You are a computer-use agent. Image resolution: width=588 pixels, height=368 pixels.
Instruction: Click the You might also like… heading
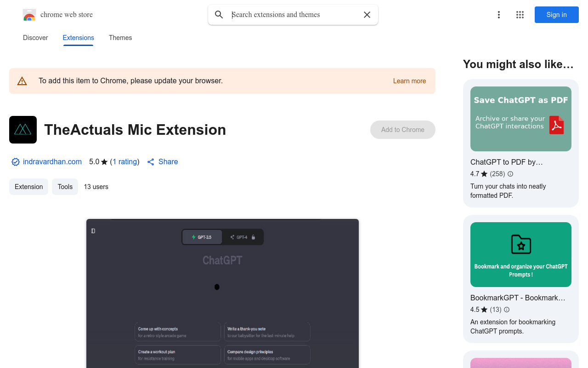point(518,64)
